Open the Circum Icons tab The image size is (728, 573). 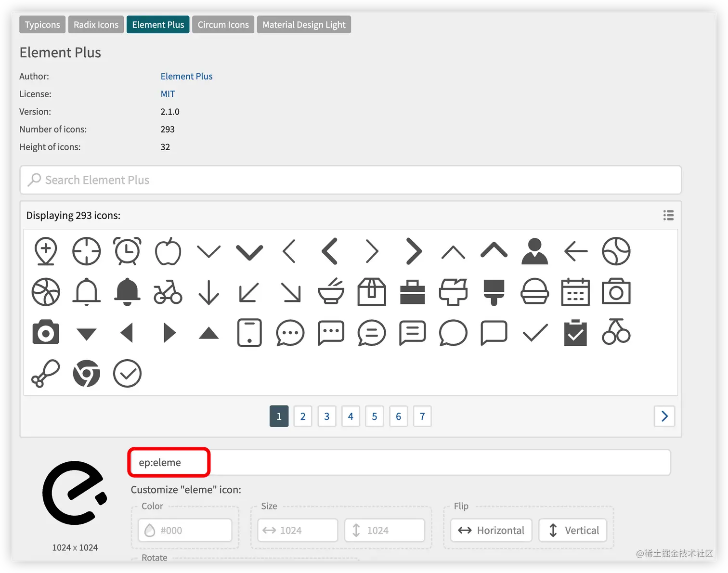tap(223, 25)
